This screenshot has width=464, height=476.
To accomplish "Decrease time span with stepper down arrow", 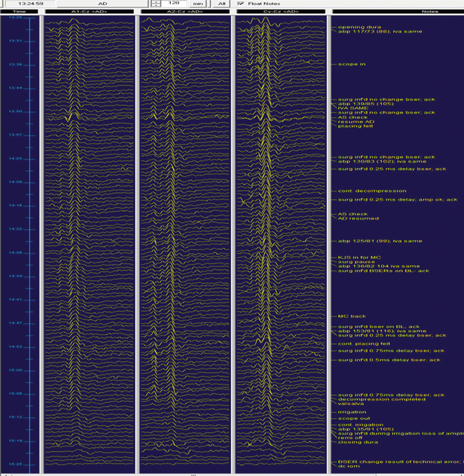I will (154, 6).
